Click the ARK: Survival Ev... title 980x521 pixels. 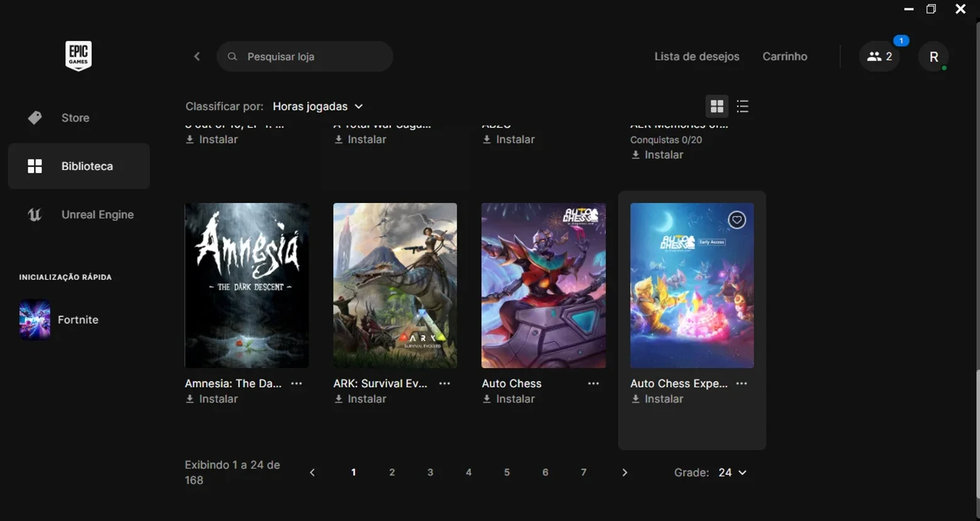[380, 383]
